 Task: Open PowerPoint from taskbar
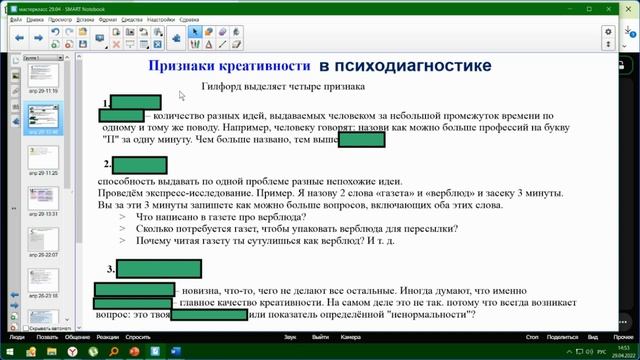click(x=134, y=351)
